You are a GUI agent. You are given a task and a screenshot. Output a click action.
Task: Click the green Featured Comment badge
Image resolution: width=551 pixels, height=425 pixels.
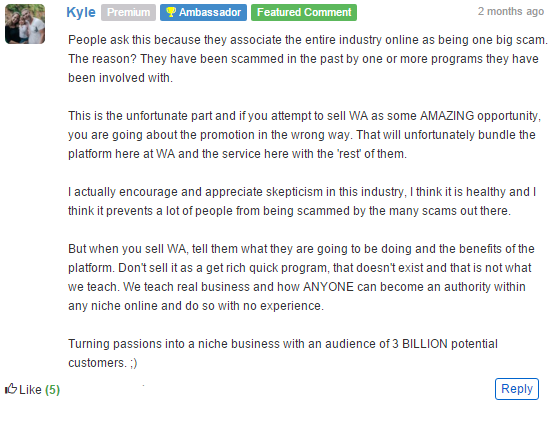click(x=304, y=13)
